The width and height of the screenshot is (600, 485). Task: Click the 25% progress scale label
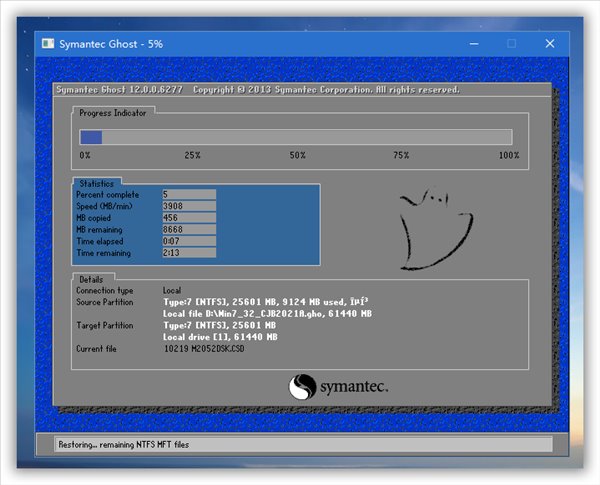pyautogui.click(x=192, y=155)
